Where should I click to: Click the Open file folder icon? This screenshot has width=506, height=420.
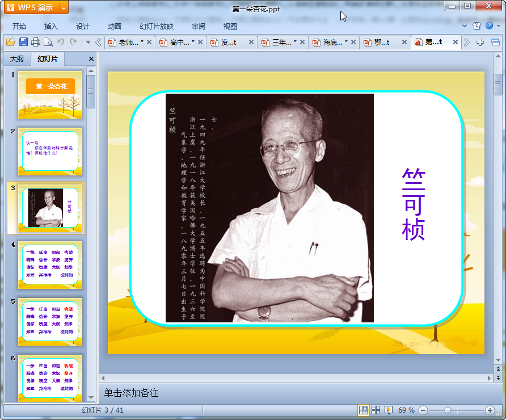pyautogui.click(x=11, y=42)
